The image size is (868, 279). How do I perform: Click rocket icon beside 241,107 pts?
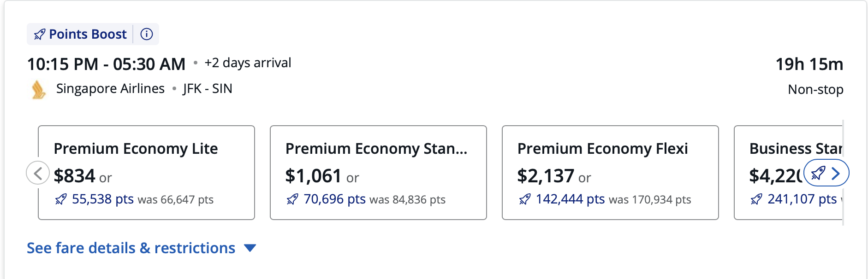click(x=756, y=199)
